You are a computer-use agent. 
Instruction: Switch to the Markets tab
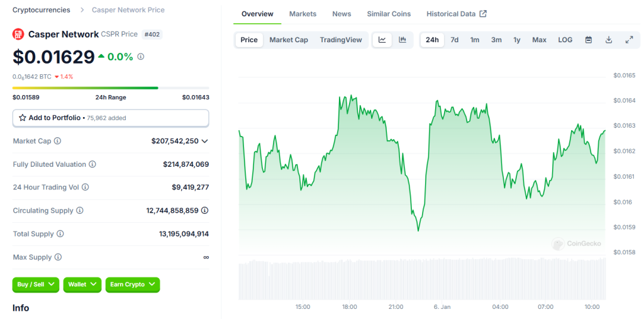pos(303,14)
